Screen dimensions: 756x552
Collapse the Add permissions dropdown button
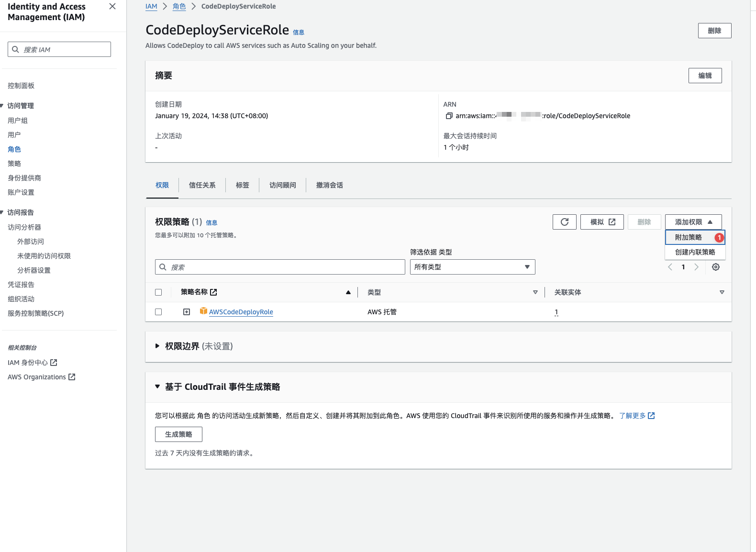point(693,222)
